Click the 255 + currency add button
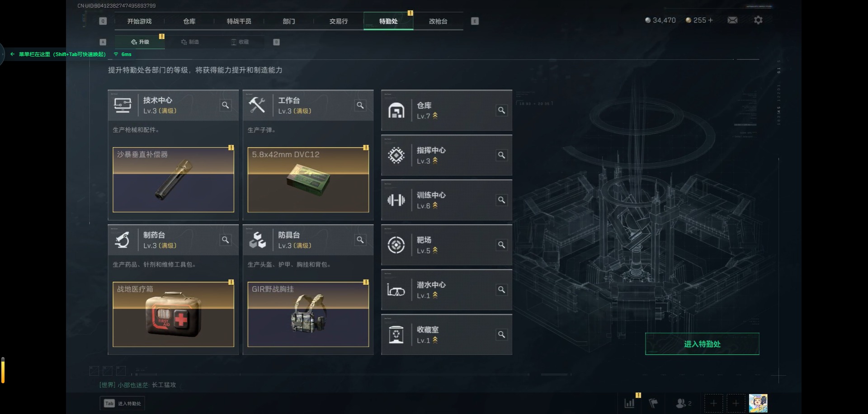Viewport: 868px width, 414px height. [x=699, y=20]
